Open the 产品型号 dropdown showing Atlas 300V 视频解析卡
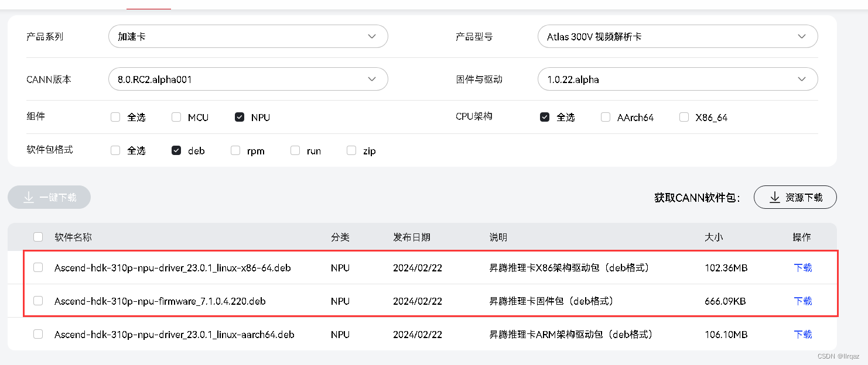Image resolution: width=868 pixels, height=365 pixels. point(678,36)
